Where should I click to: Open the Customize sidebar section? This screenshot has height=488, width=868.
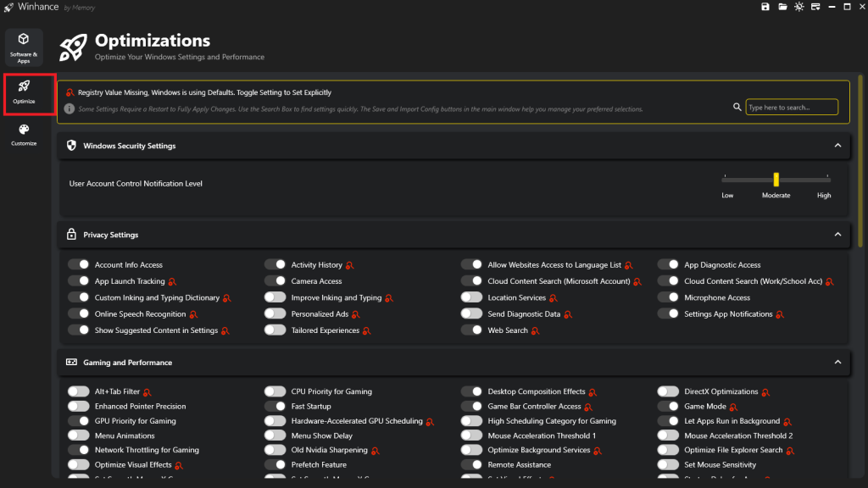[x=24, y=135]
